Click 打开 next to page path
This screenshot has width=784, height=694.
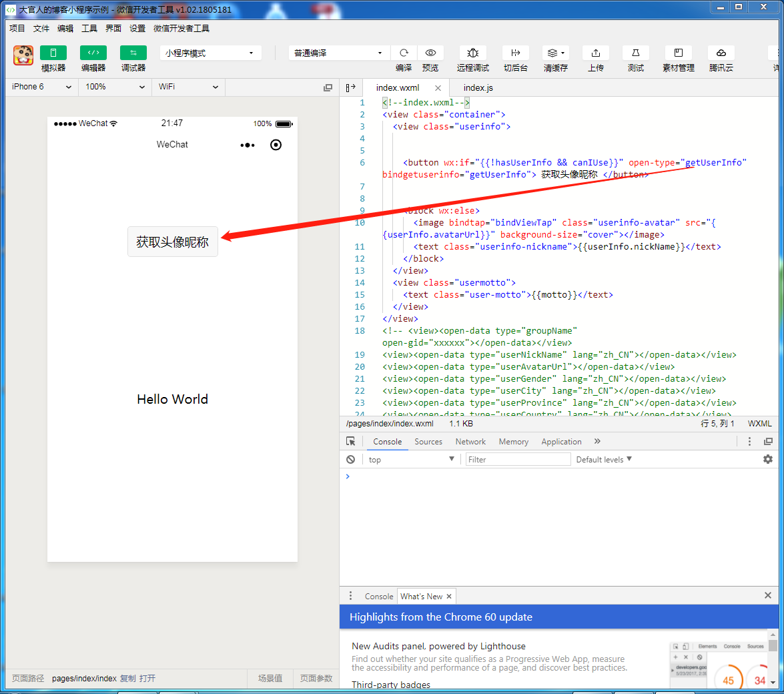point(147,679)
